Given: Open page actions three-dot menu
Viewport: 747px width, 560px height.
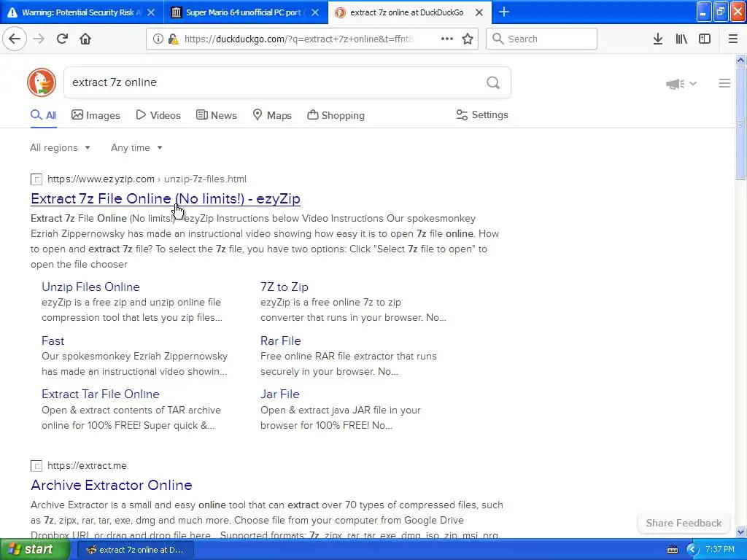Looking at the screenshot, I should tap(447, 39).
